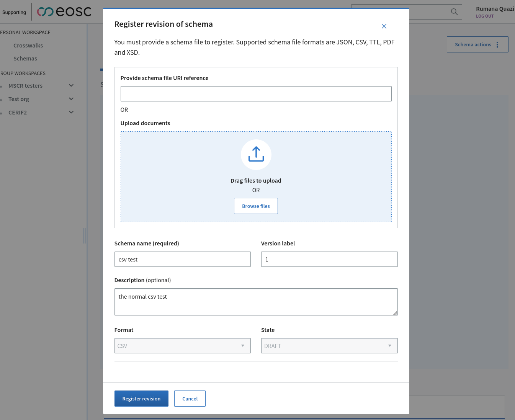Expand the MSCR testers workspace
The image size is (515, 420).
(71, 85)
